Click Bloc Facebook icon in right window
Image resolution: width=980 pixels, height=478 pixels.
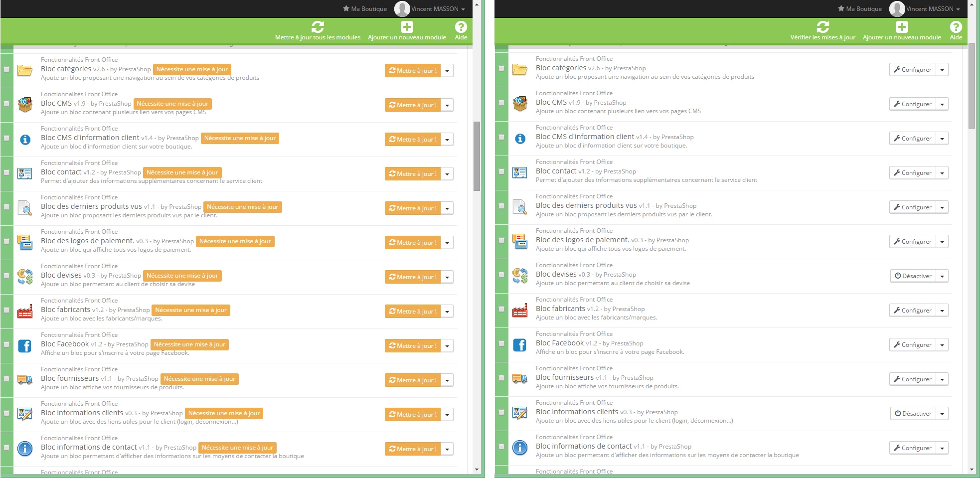click(520, 344)
